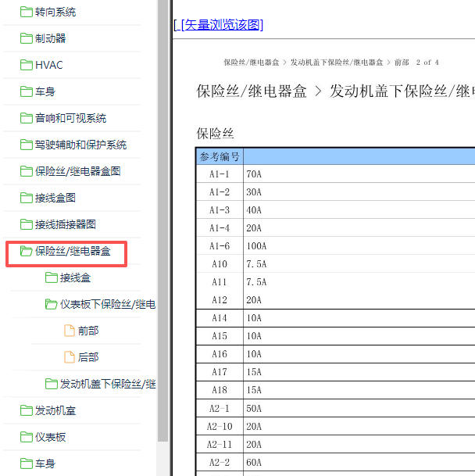Open 接线盒图 category
The height and width of the screenshot is (476, 475).
(x=55, y=198)
